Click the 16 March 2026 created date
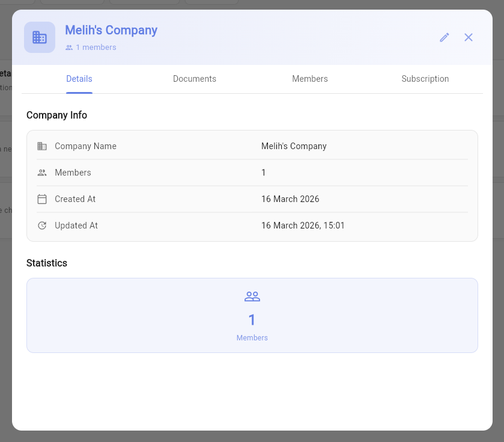This screenshot has height=442, width=504. click(x=290, y=199)
